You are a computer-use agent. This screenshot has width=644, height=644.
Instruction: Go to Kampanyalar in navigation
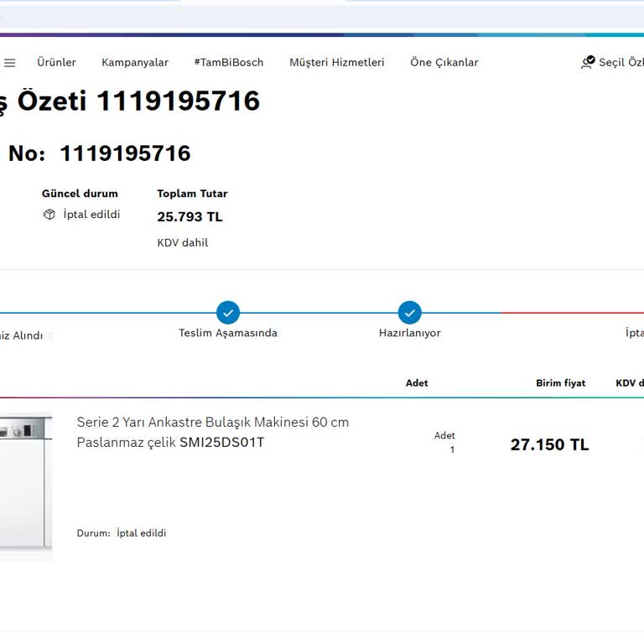click(x=135, y=63)
